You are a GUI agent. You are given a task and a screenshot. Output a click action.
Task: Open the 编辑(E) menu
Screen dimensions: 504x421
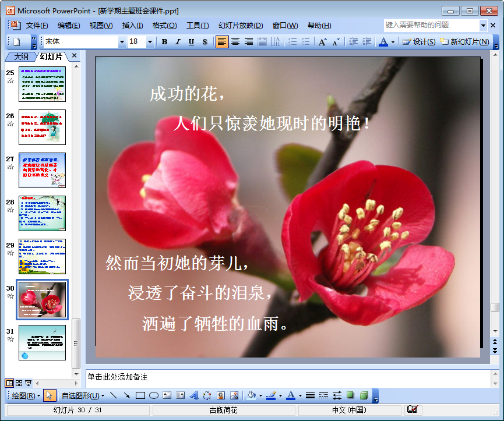coord(69,26)
